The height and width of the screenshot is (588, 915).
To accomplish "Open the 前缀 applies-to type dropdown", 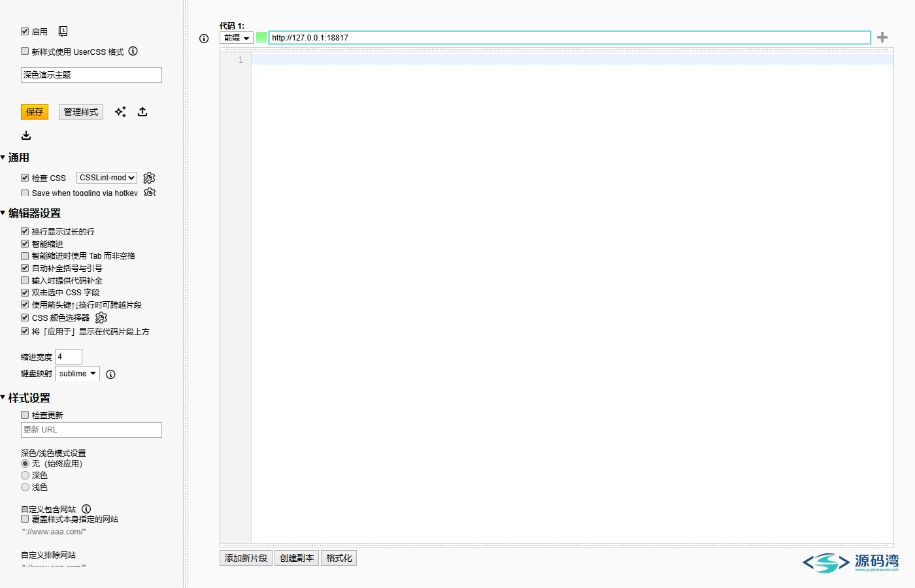I will (x=236, y=38).
